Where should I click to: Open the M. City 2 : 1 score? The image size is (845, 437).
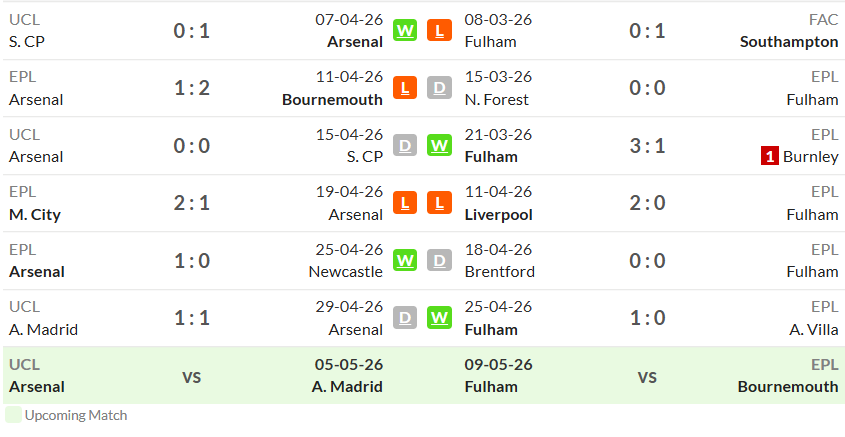point(192,203)
